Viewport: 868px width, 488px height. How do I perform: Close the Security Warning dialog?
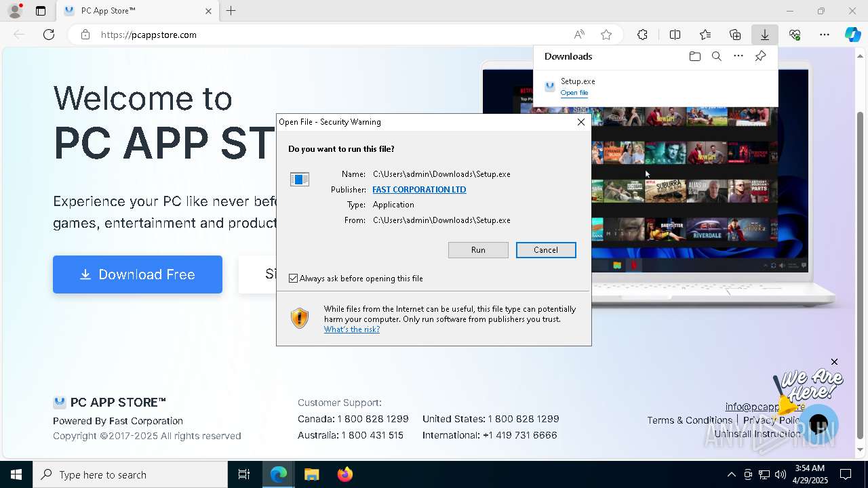pyautogui.click(x=581, y=122)
